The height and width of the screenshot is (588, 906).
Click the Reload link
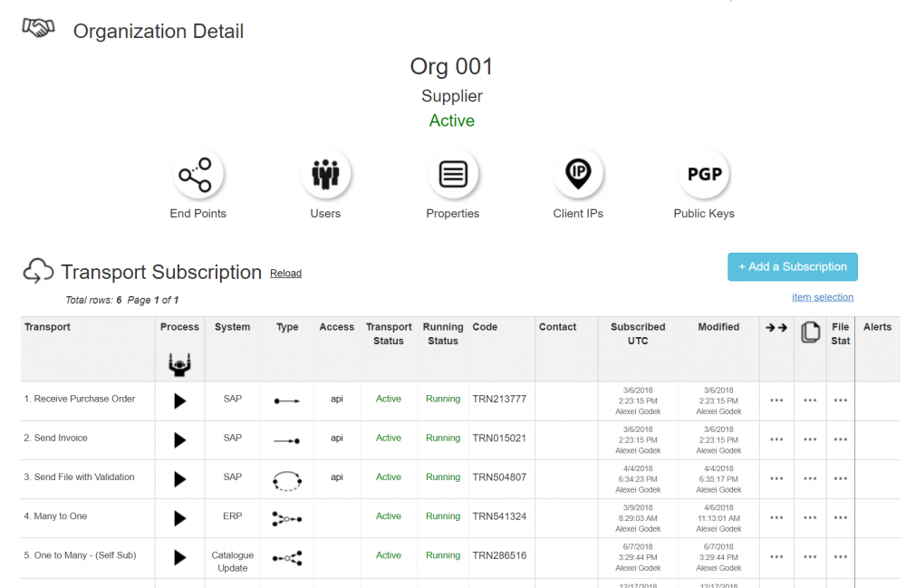click(x=285, y=274)
